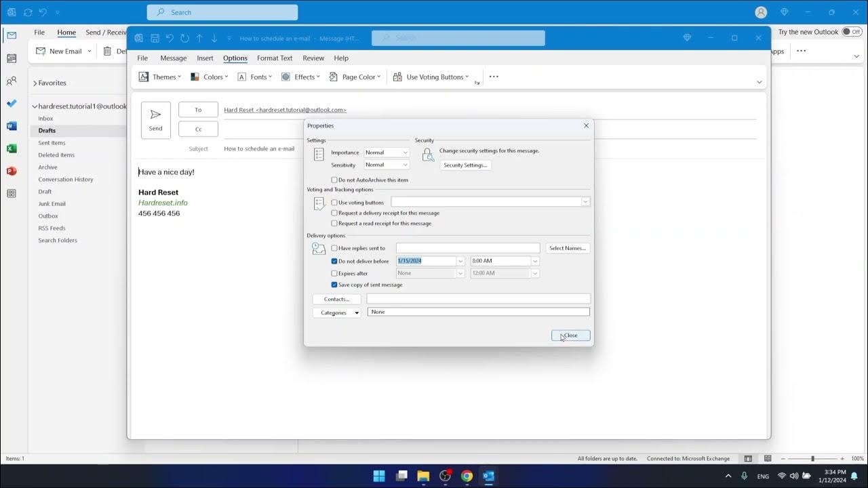The height and width of the screenshot is (488, 868).
Task: Click the Fonts icon
Action: pyautogui.click(x=241, y=76)
